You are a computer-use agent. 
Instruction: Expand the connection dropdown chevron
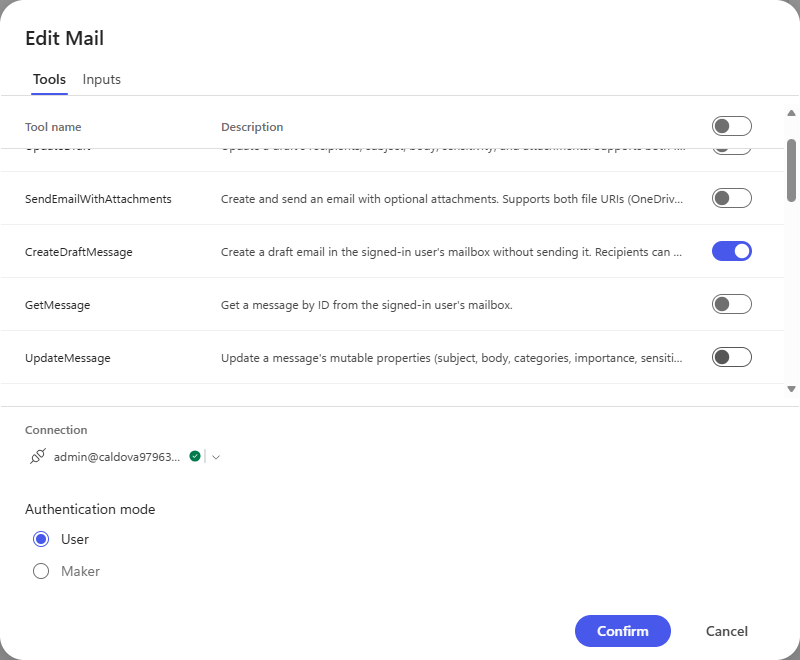[216, 457]
